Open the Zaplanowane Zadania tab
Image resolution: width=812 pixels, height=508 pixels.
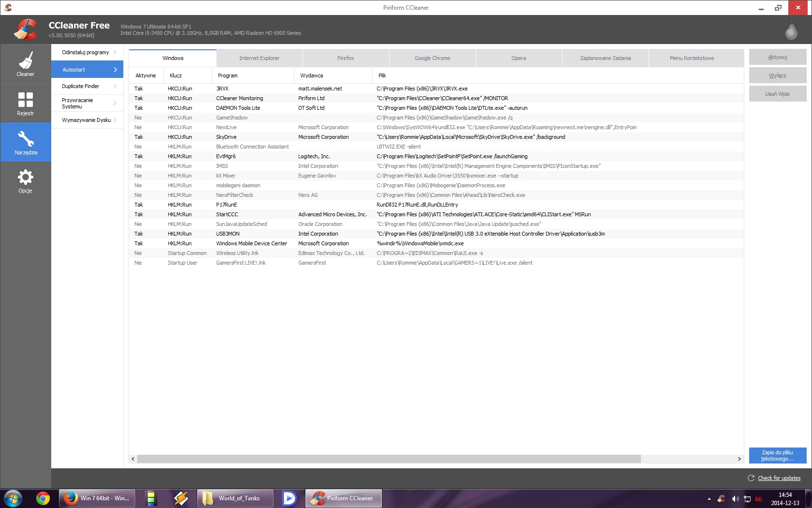[x=606, y=58]
